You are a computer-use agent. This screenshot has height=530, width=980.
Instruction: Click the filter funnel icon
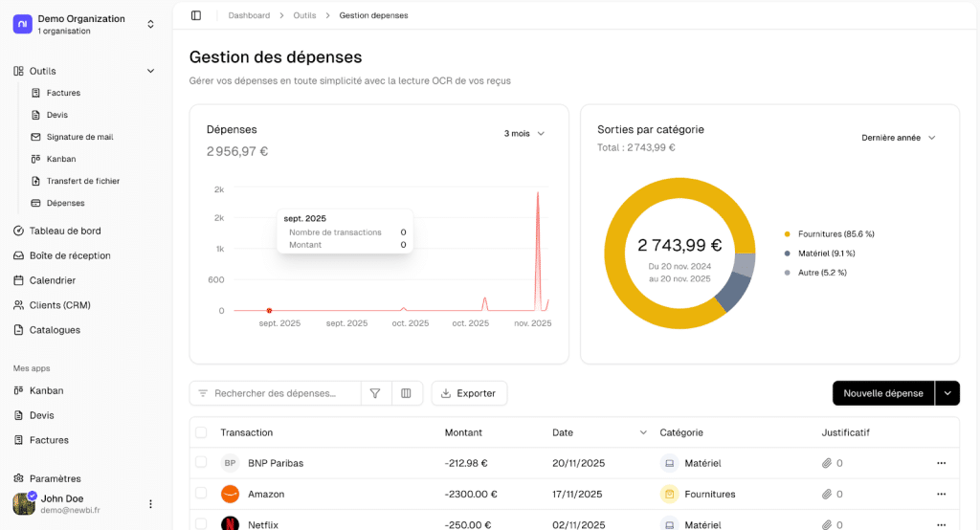click(375, 393)
